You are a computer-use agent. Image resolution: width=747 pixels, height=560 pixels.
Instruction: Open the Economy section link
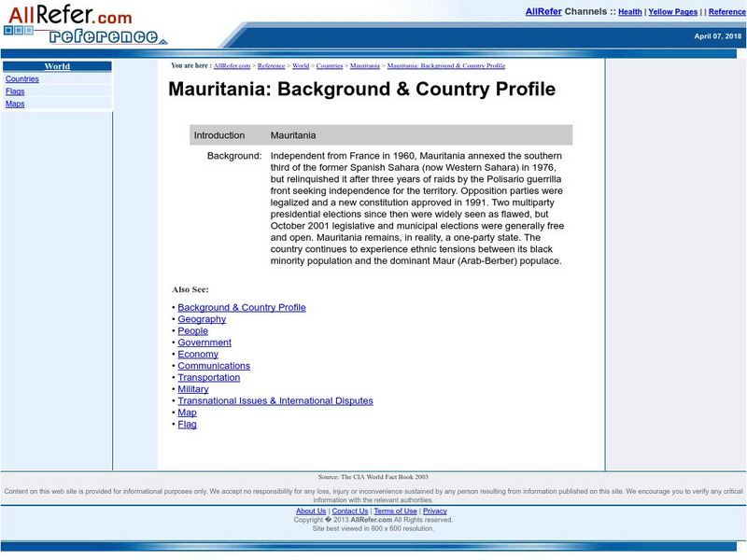[200, 354]
